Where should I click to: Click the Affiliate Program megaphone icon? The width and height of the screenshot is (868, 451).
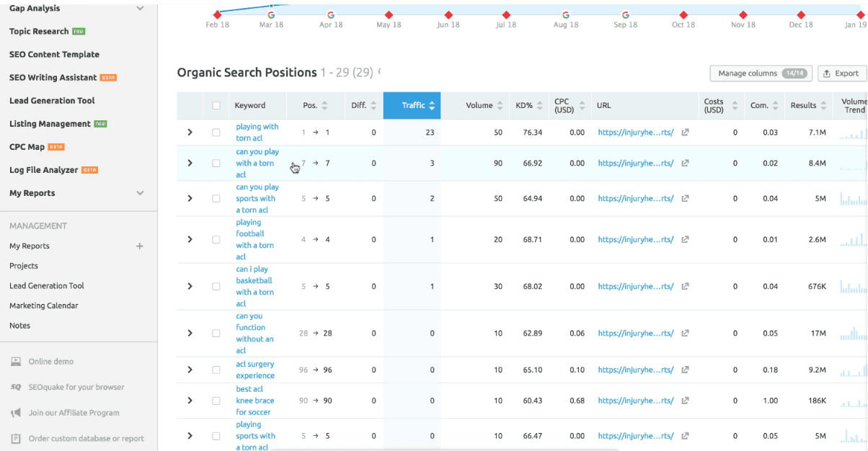click(16, 413)
